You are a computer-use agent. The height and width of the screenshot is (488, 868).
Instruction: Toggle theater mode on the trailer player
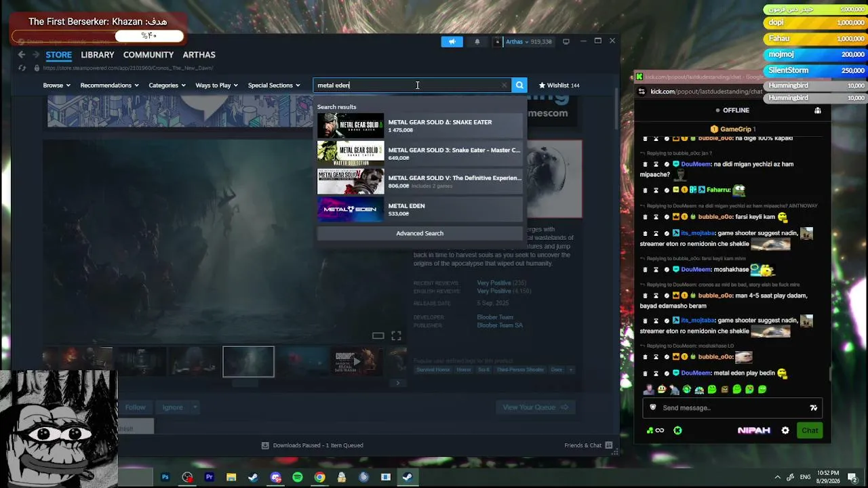point(378,335)
